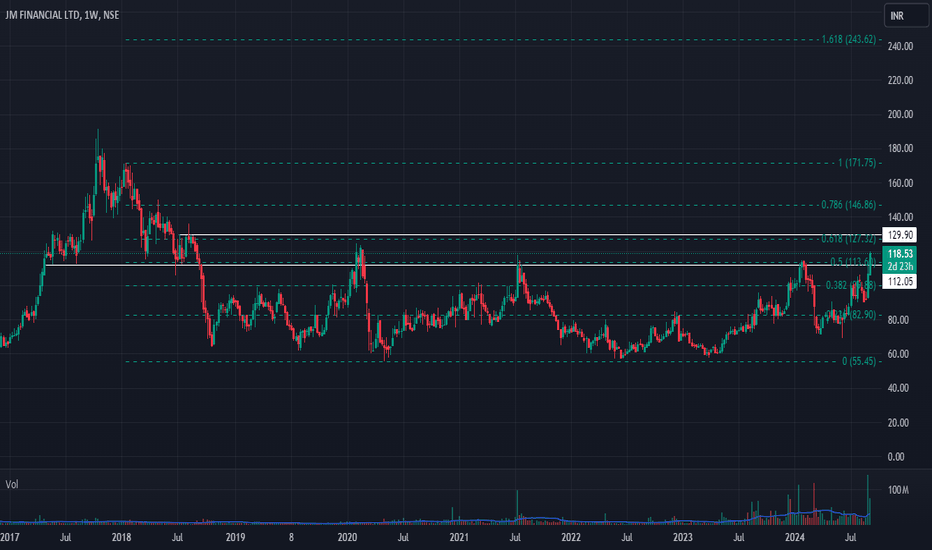Screen dimensions: 932x550
Task: Click the 0.00 price axis label
Action: coord(896,457)
